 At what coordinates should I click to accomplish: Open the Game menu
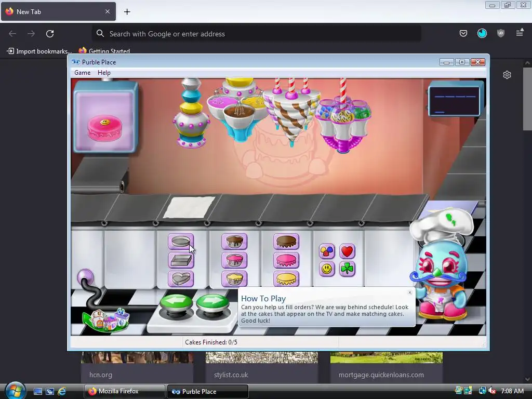[x=83, y=73]
